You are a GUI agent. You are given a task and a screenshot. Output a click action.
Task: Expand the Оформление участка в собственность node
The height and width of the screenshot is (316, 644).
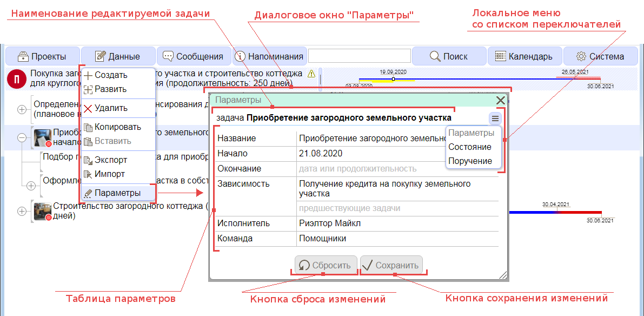click(31, 186)
